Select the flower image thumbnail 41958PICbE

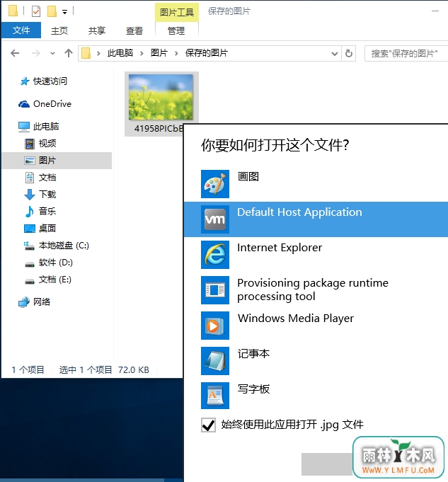[x=161, y=97]
